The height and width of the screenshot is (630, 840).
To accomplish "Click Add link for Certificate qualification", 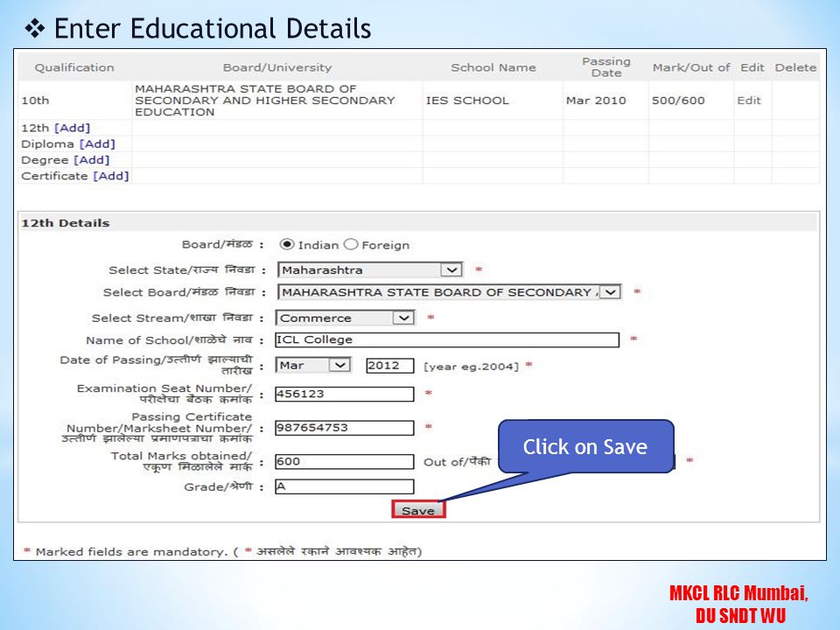I will (111, 176).
